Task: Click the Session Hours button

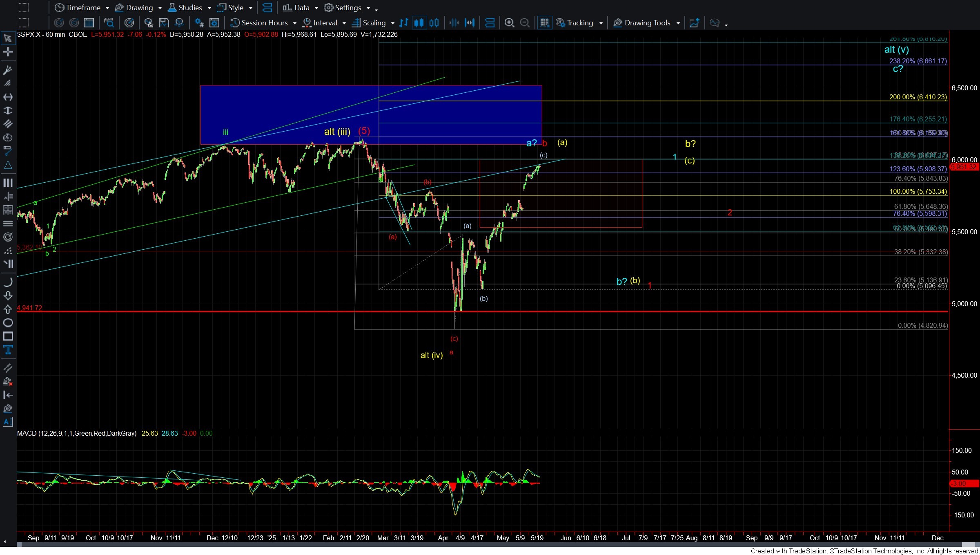Action: click(259, 23)
